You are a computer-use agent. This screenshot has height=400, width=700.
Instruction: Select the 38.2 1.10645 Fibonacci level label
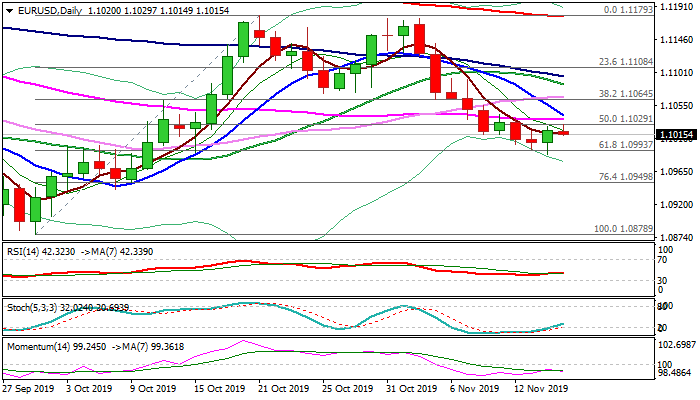(626, 94)
